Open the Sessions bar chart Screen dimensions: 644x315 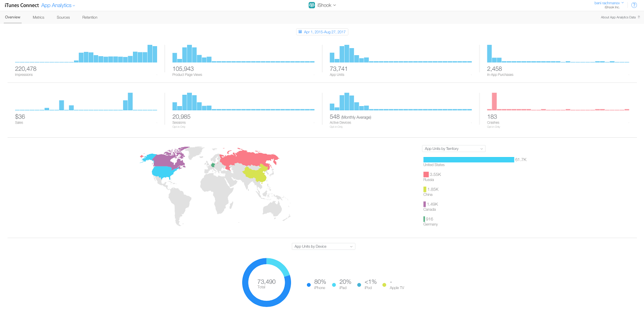click(x=243, y=101)
